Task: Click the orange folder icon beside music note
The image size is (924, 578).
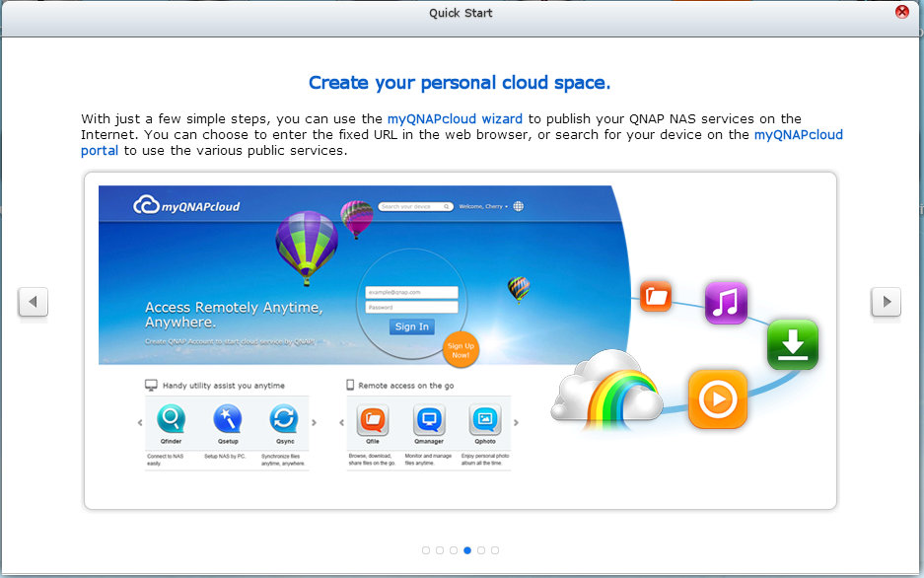Action: pos(656,295)
